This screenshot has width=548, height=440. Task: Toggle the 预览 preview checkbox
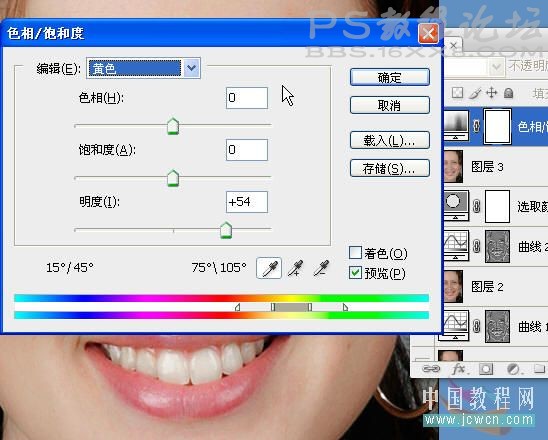point(355,273)
